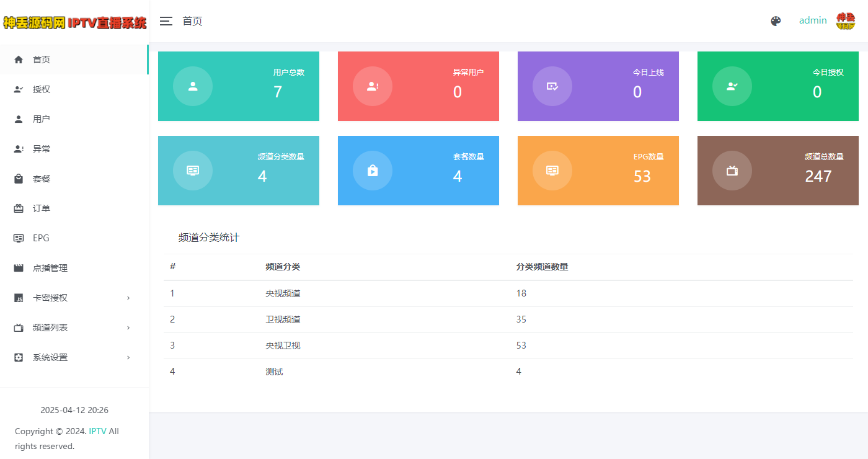Expand the 系统设置 submenu chevron
Viewport: 868px width, 459px height.
click(x=128, y=357)
